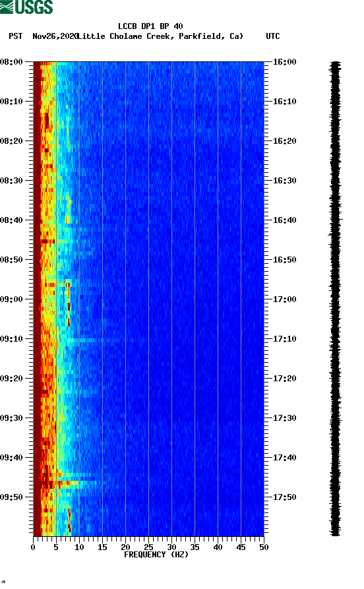This screenshot has width=364, height=589.
Task: Click the 16:10 UTC time label
Action: coord(284,102)
